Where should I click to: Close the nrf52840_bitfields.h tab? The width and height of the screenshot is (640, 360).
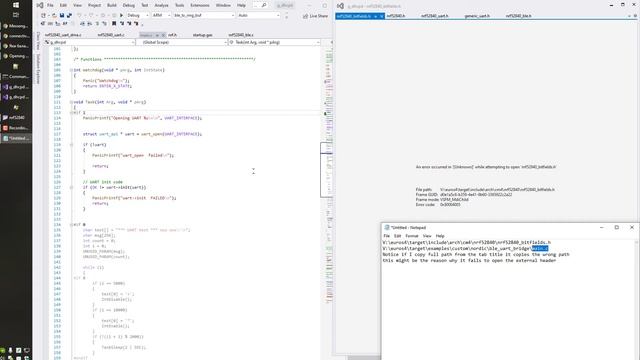click(x=381, y=16)
